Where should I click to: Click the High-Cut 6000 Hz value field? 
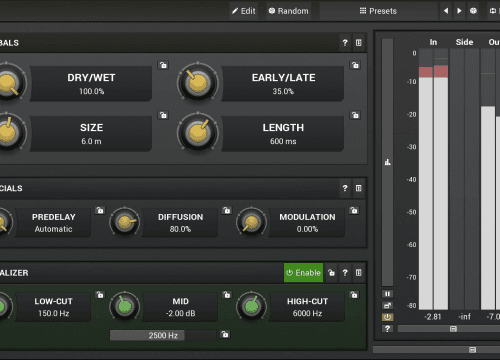[307, 307]
